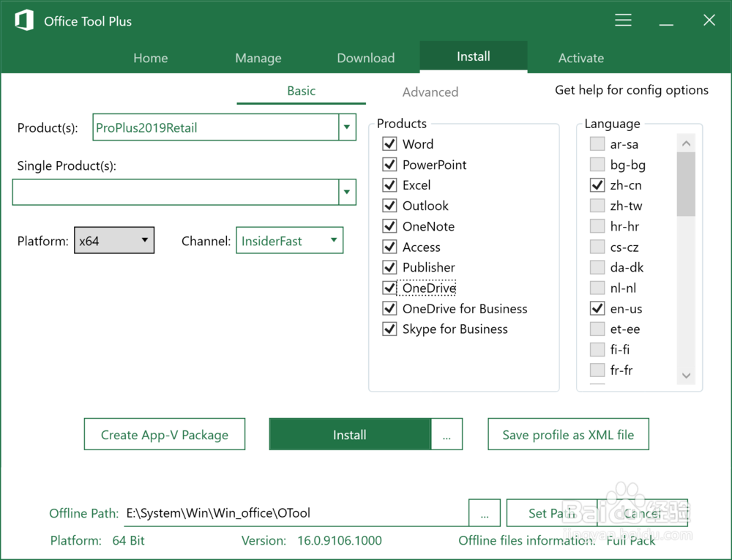Click the Office logo icon

pyautogui.click(x=24, y=20)
